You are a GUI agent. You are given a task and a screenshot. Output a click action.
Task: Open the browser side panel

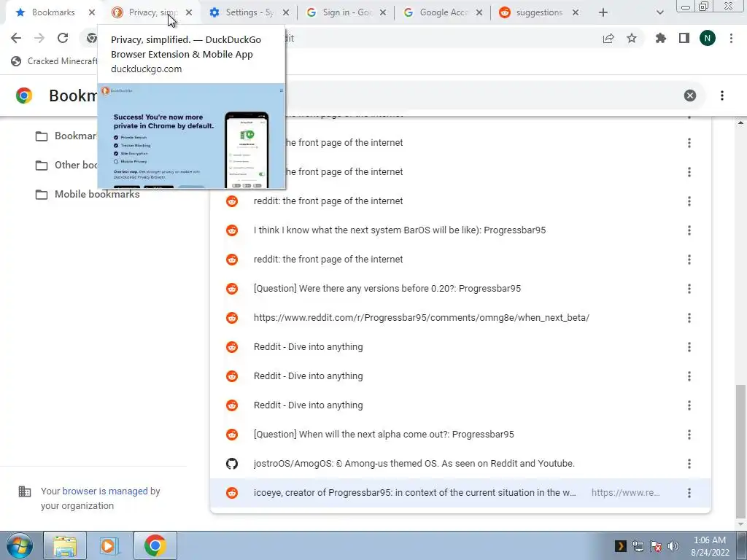(684, 38)
